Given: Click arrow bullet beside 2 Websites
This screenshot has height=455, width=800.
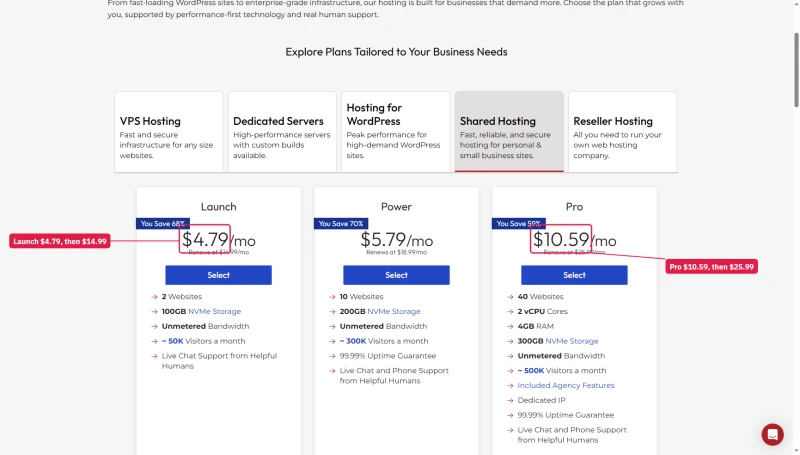Looking at the screenshot, I should (154, 297).
